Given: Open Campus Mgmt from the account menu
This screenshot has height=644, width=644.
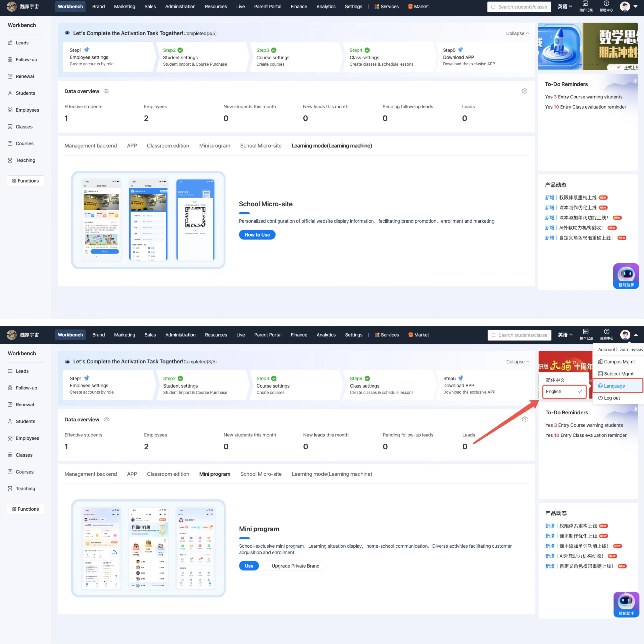Looking at the screenshot, I should coord(619,362).
